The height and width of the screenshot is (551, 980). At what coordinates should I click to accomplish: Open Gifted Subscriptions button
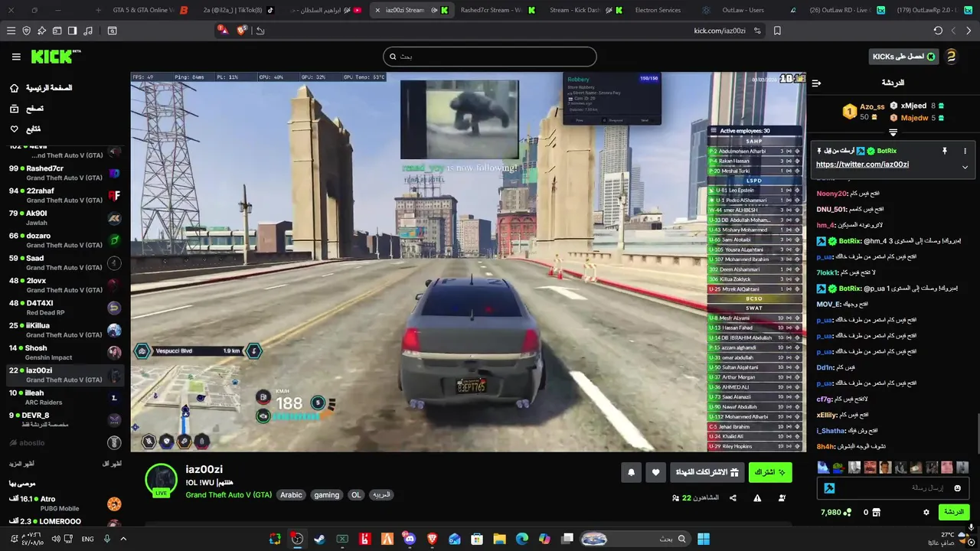(x=707, y=473)
